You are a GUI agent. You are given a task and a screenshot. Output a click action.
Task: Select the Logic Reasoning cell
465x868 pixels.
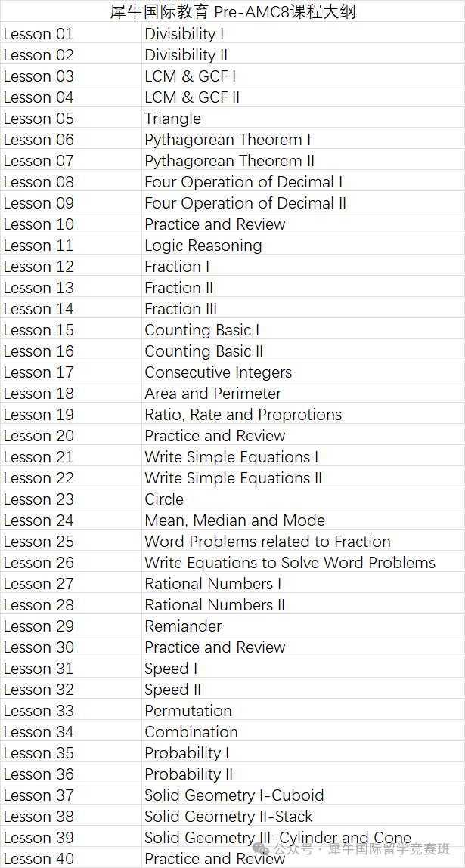point(203,246)
